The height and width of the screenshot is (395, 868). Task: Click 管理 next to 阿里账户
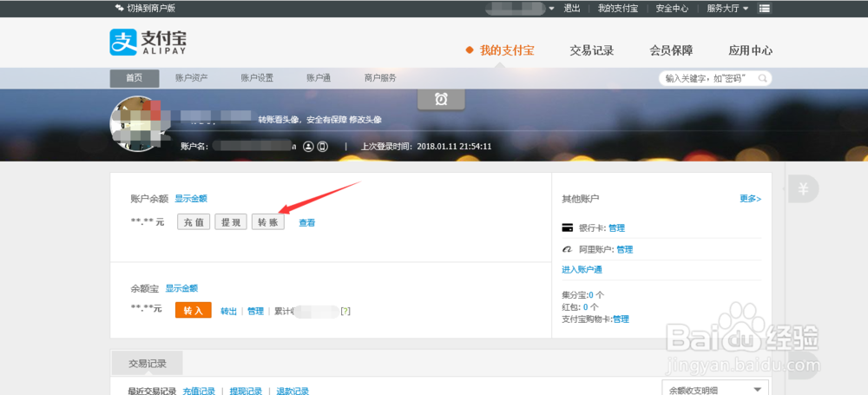[625, 250]
